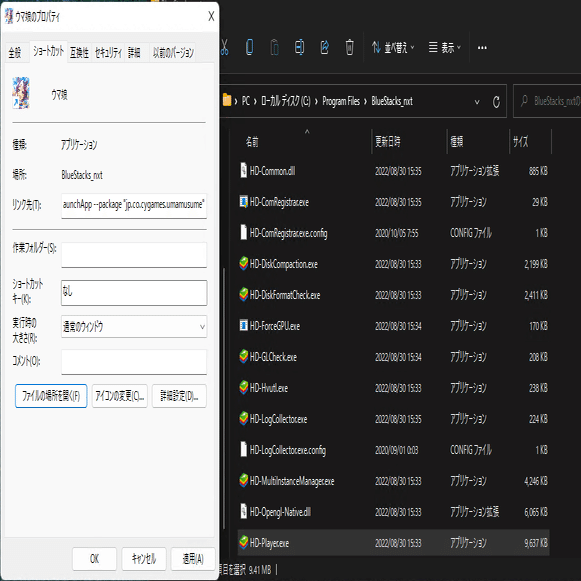The height and width of the screenshot is (581, 581).
Task: Click the 詳細設定 button
Action: point(179,396)
